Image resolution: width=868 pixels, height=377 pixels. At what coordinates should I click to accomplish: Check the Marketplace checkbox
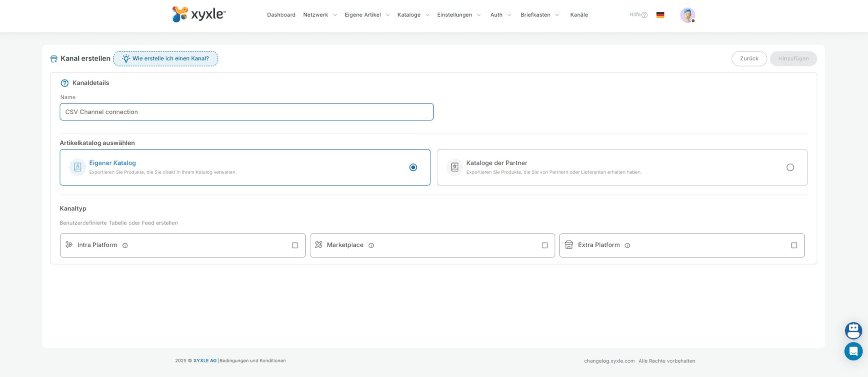coord(545,245)
